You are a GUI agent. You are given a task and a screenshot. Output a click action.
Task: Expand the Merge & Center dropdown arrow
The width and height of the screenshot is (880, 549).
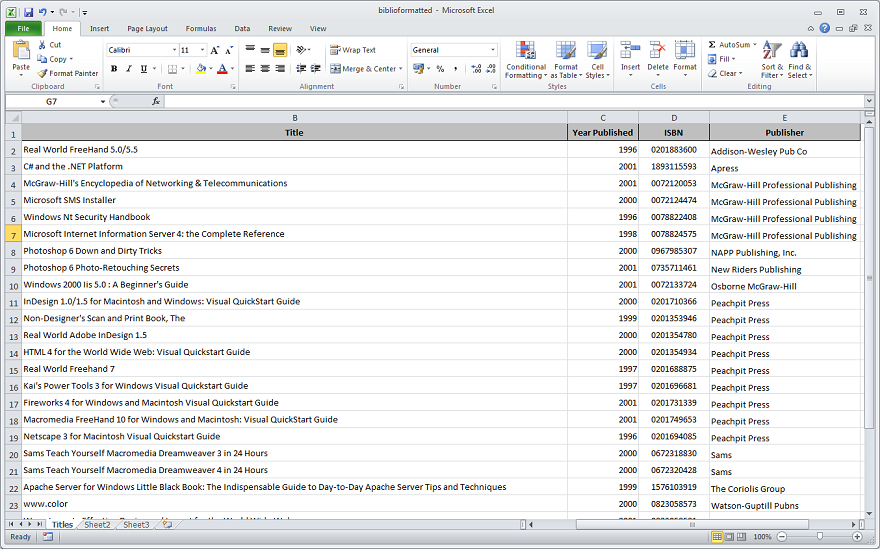(401, 68)
